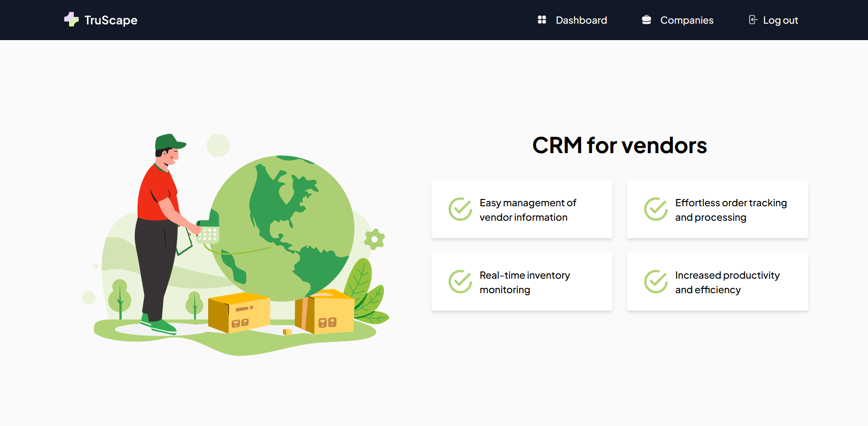Click the Dashboard four-squares grid icon
Viewport: 868px width, 426px height.
click(x=542, y=20)
